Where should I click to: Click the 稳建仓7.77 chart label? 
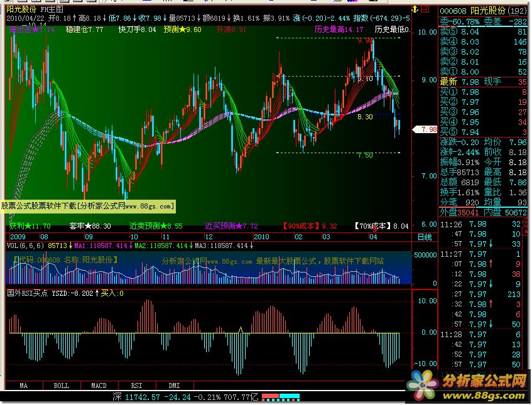[84, 30]
